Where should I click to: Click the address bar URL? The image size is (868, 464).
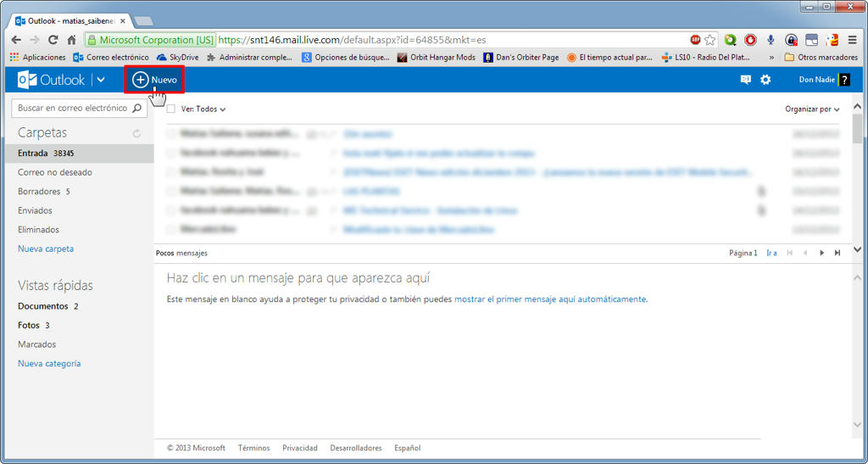tap(352, 40)
